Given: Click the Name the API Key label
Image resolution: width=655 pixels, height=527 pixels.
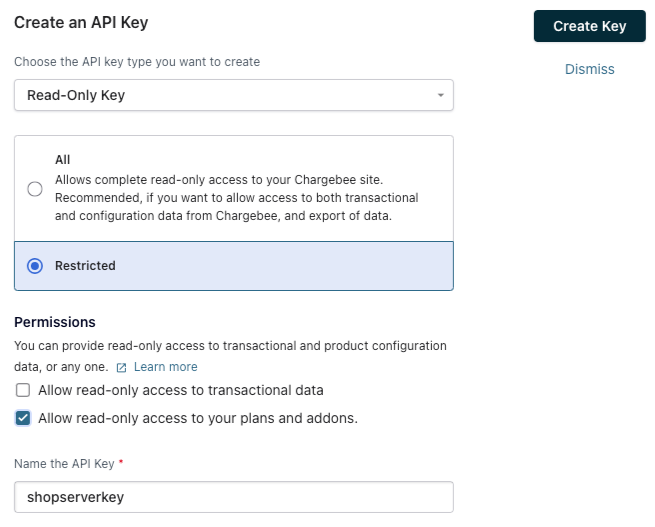Looking at the screenshot, I should pyautogui.click(x=64, y=463).
